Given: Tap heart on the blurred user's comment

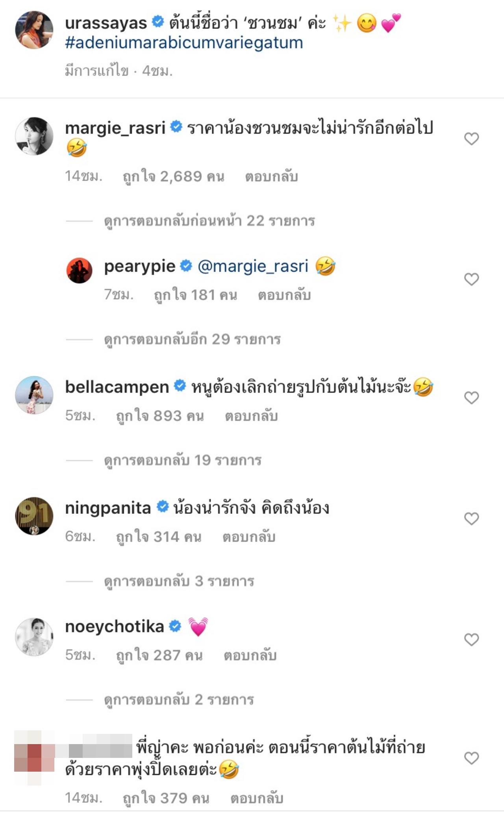Looking at the screenshot, I should click(x=471, y=758).
